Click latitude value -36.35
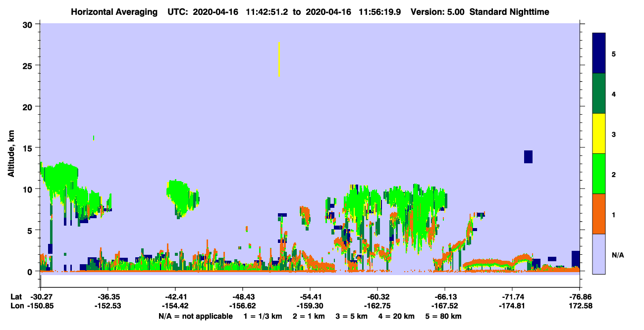 [x=108, y=297]
